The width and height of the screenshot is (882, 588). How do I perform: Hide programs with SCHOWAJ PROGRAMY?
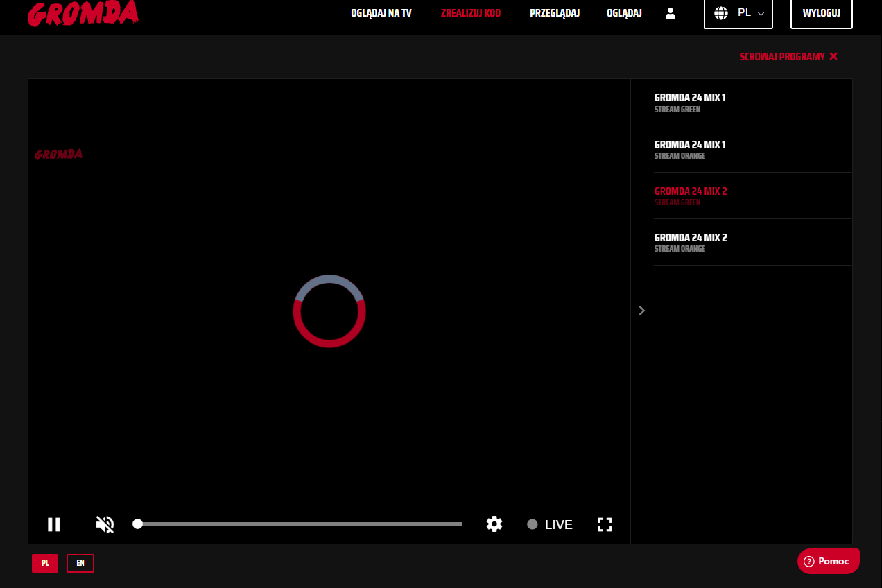click(789, 57)
